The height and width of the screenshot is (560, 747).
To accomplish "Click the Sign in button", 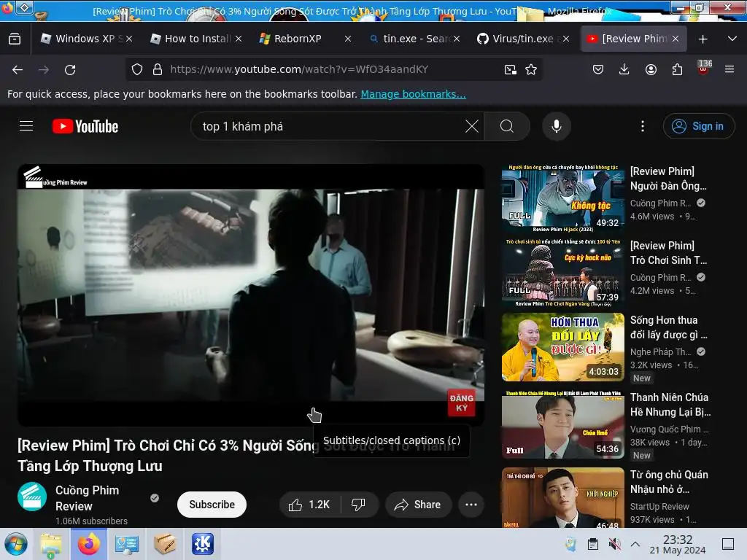I will (x=698, y=126).
